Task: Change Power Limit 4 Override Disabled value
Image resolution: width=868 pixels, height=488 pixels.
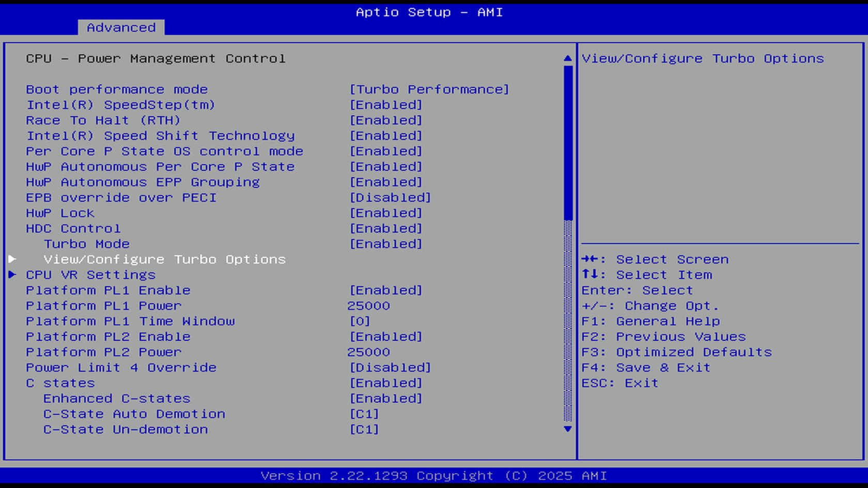Action: pos(390,368)
